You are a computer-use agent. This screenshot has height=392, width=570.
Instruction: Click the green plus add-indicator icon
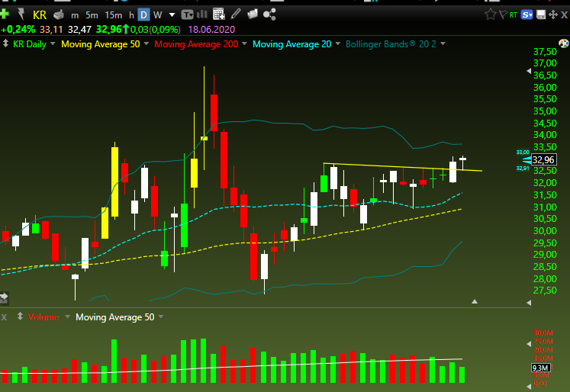click(5, 14)
